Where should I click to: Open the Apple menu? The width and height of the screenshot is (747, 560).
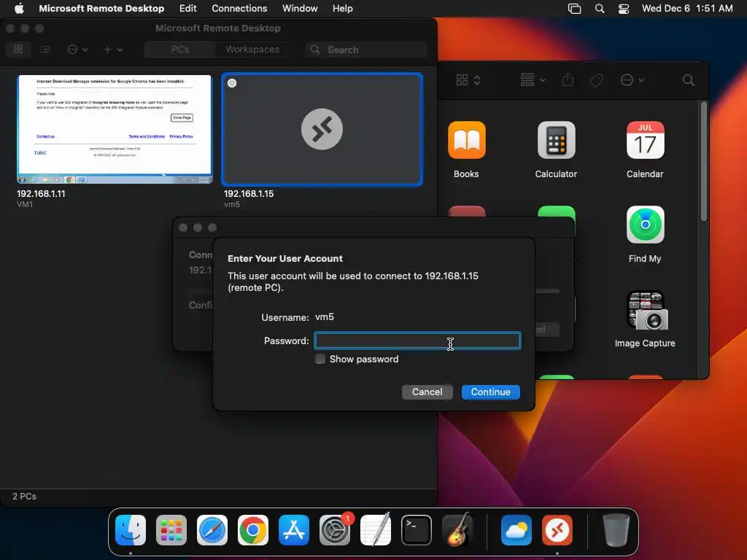pos(19,8)
